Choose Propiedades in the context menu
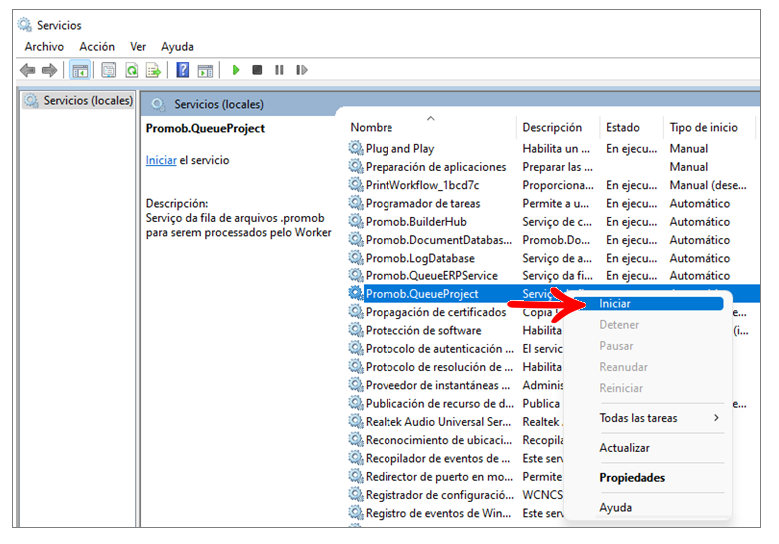The width and height of the screenshot is (779, 544). point(632,477)
